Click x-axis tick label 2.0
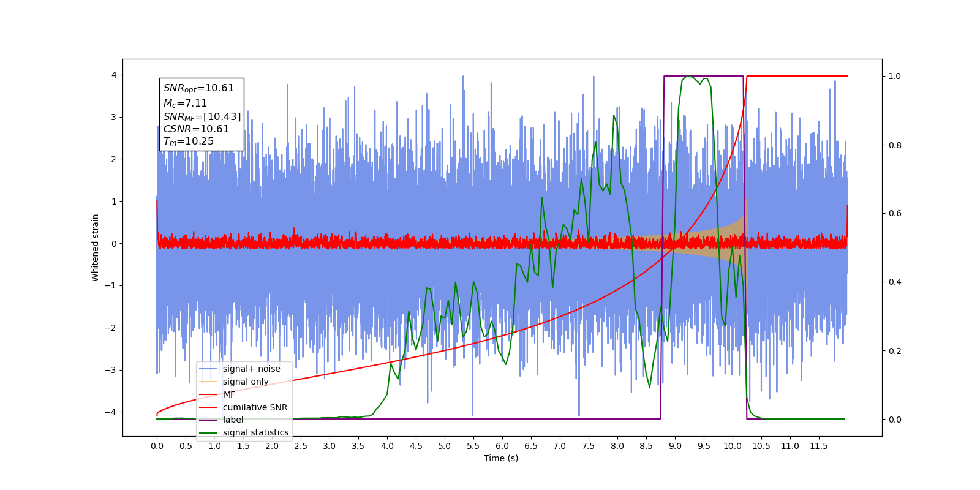Image resolution: width=980 pixels, height=490 pixels. (x=272, y=446)
